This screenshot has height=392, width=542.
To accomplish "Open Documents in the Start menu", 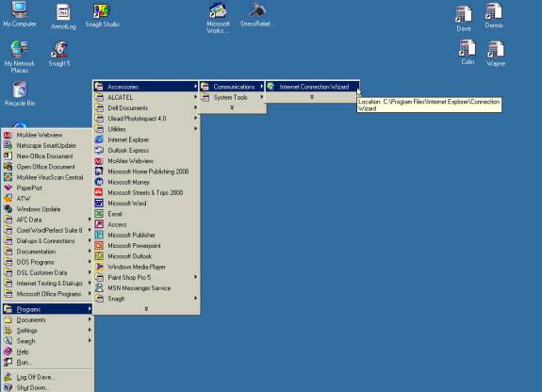I will tap(48, 319).
